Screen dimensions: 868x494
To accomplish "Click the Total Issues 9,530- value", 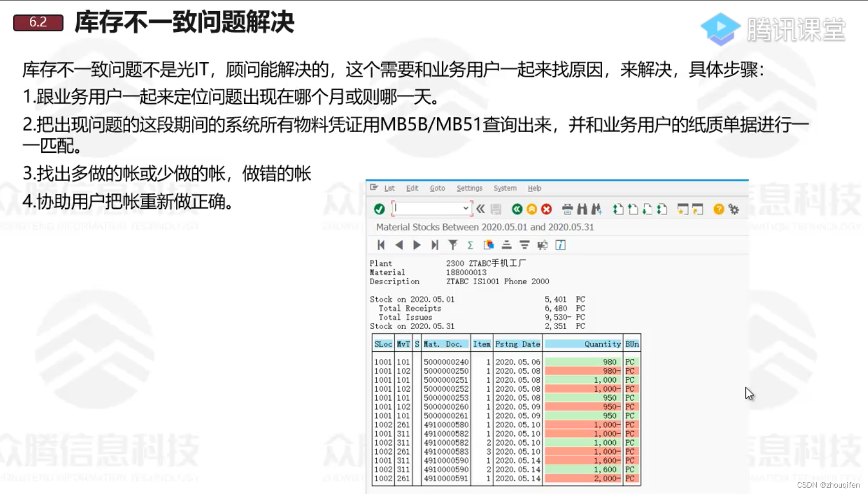I will [x=558, y=317].
